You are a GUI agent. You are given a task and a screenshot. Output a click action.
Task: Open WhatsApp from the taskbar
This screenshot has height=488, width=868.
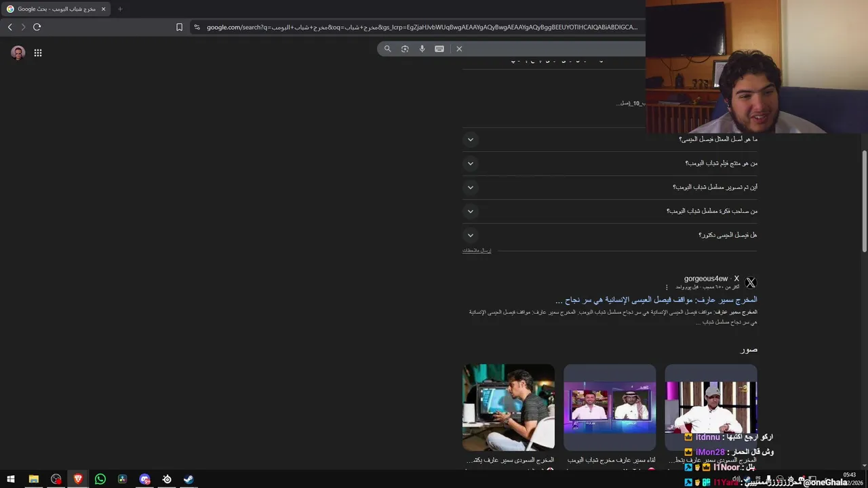click(x=100, y=479)
